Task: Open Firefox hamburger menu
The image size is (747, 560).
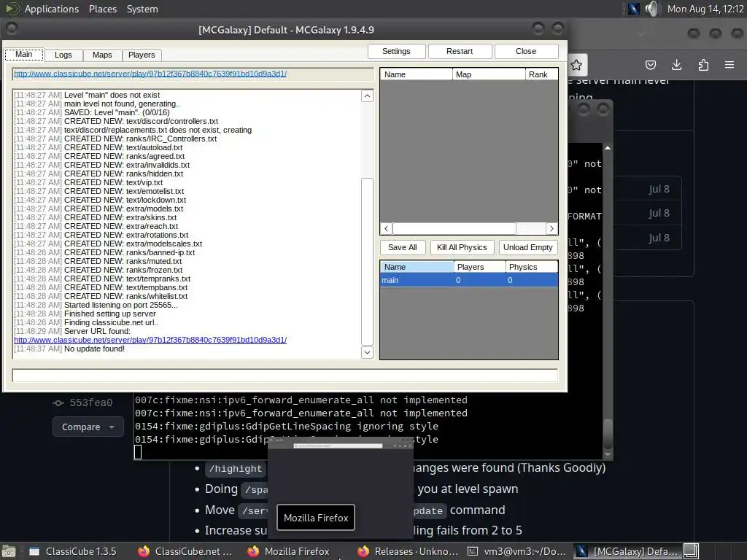Action: pos(729,65)
